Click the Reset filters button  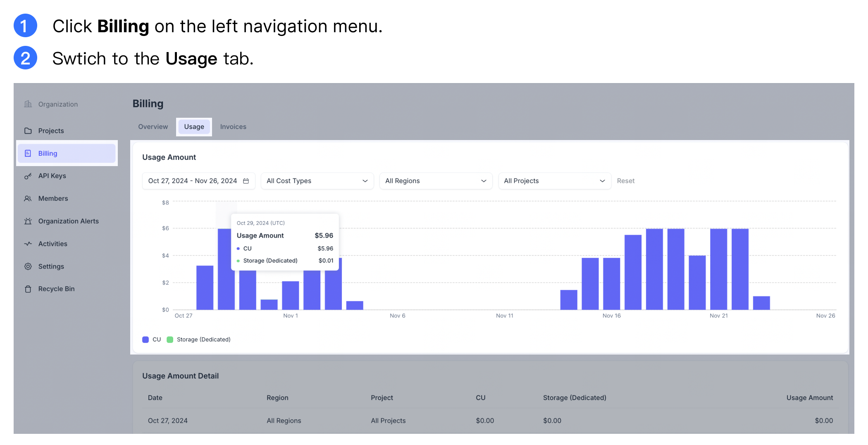625,181
